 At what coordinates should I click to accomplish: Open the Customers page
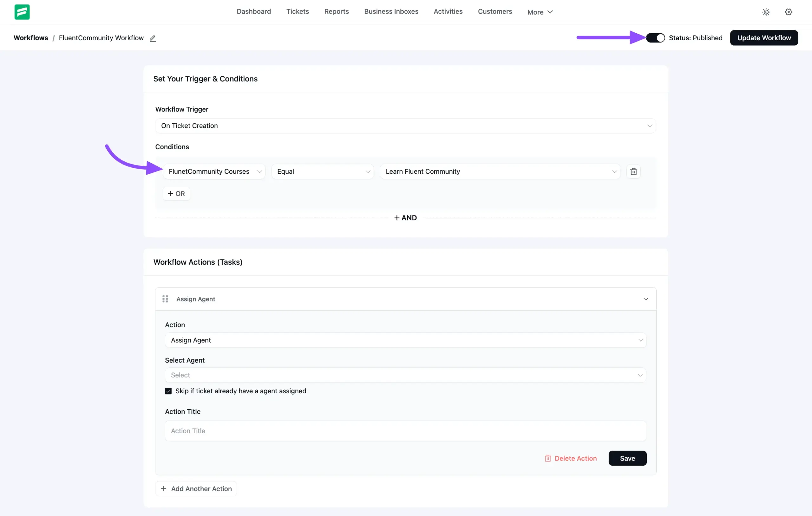coord(495,11)
